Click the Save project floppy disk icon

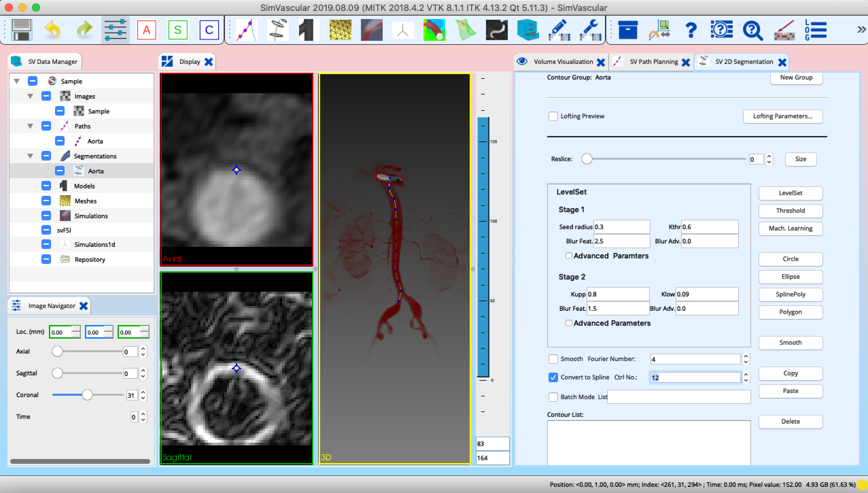pos(21,30)
